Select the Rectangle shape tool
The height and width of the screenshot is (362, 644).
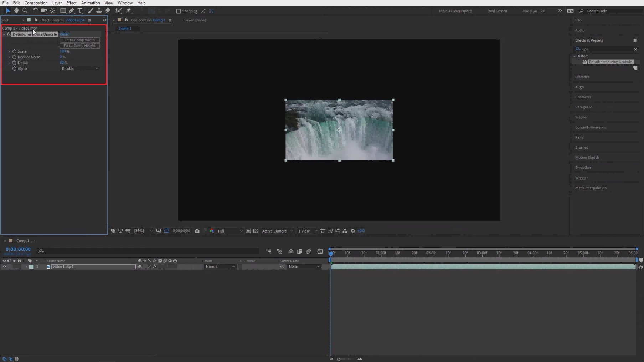click(63, 11)
